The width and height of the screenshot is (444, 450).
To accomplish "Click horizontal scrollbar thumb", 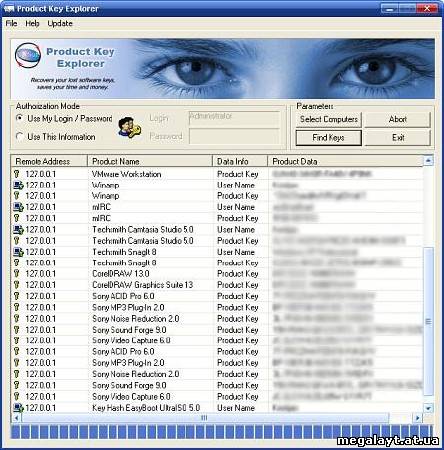I will [x=205, y=418].
